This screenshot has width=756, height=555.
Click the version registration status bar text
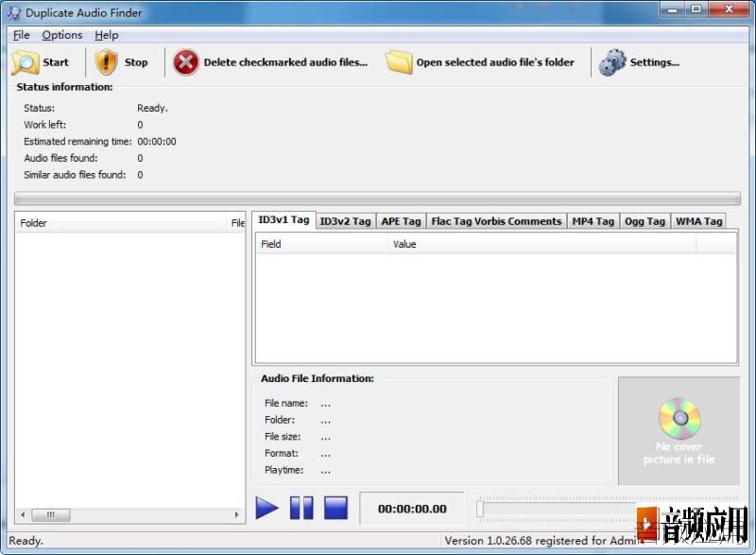(x=541, y=541)
